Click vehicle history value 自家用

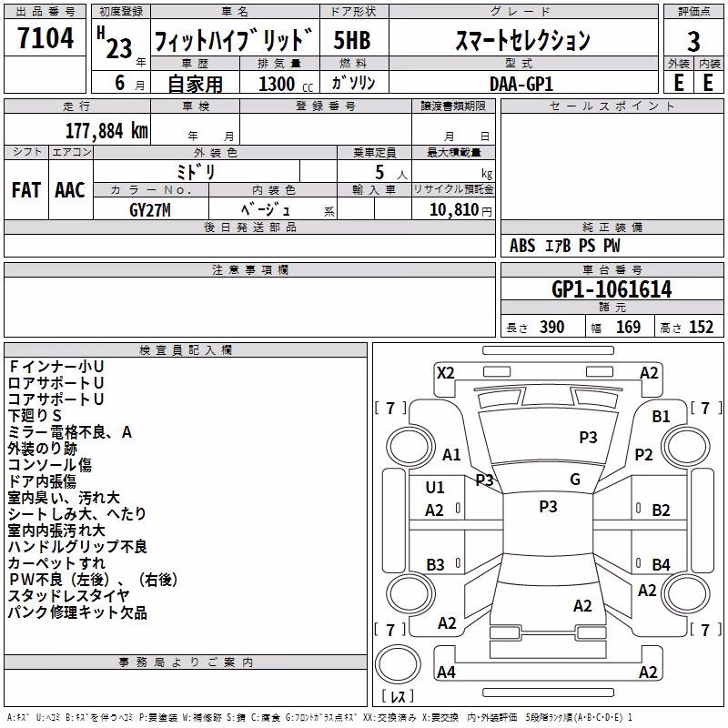click(195, 84)
